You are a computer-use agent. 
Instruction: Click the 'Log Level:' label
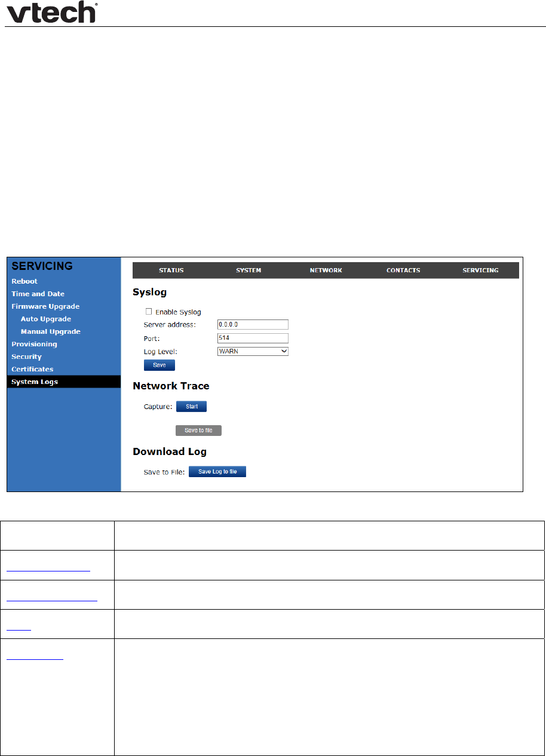(161, 352)
